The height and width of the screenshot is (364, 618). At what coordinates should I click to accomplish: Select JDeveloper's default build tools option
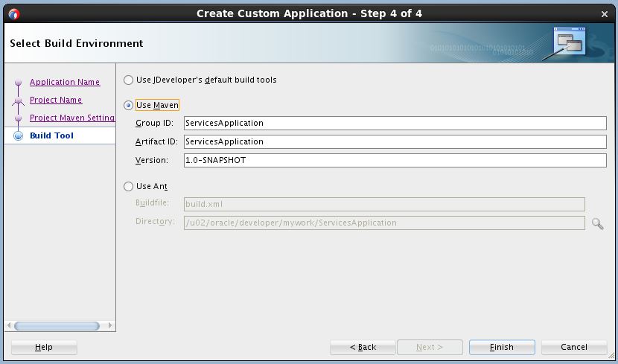129,80
